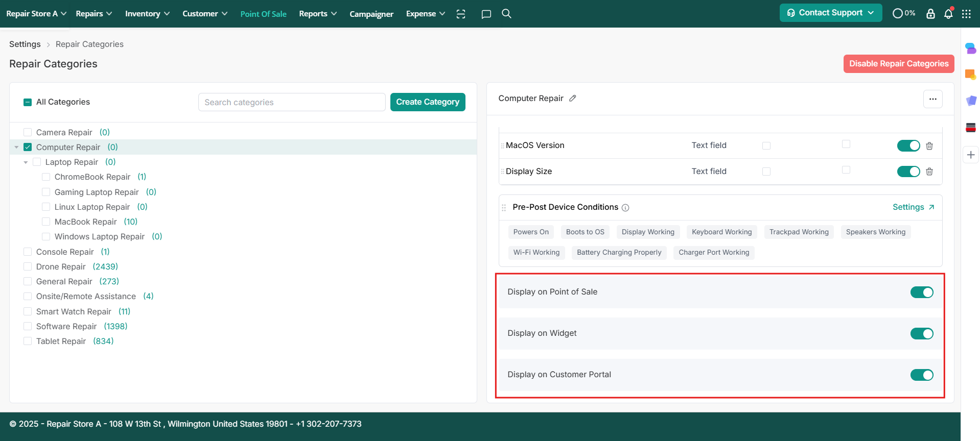Viewport: 980px width, 441px height.
Task: Open the Repair Store A dropdown
Action: (36, 14)
